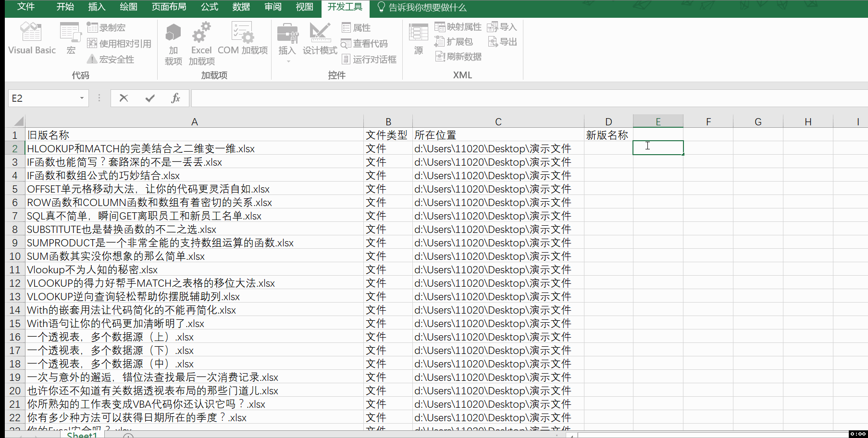Open Excel 加载项 (Excel Add-ins)

201,43
